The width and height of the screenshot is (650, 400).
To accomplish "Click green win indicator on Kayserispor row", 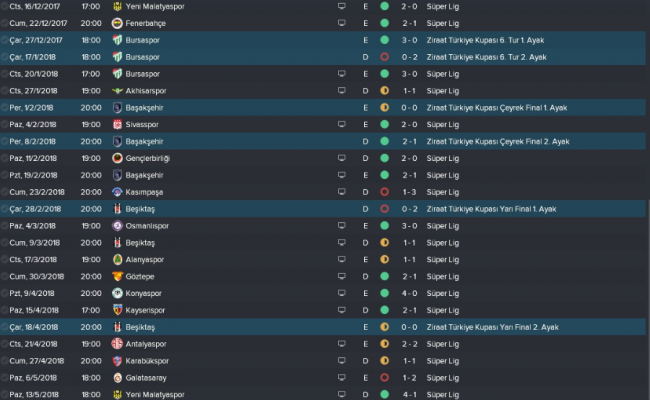I will pyautogui.click(x=385, y=310).
